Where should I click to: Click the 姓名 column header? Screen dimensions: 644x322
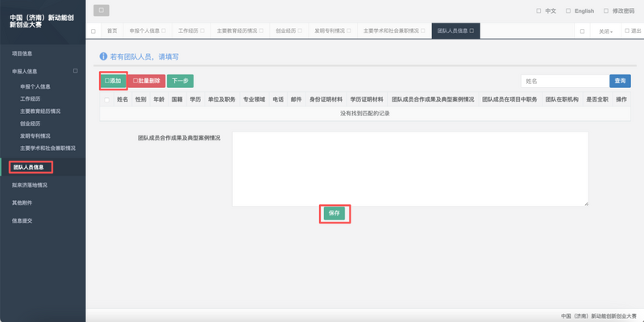click(x=123, y=99)
